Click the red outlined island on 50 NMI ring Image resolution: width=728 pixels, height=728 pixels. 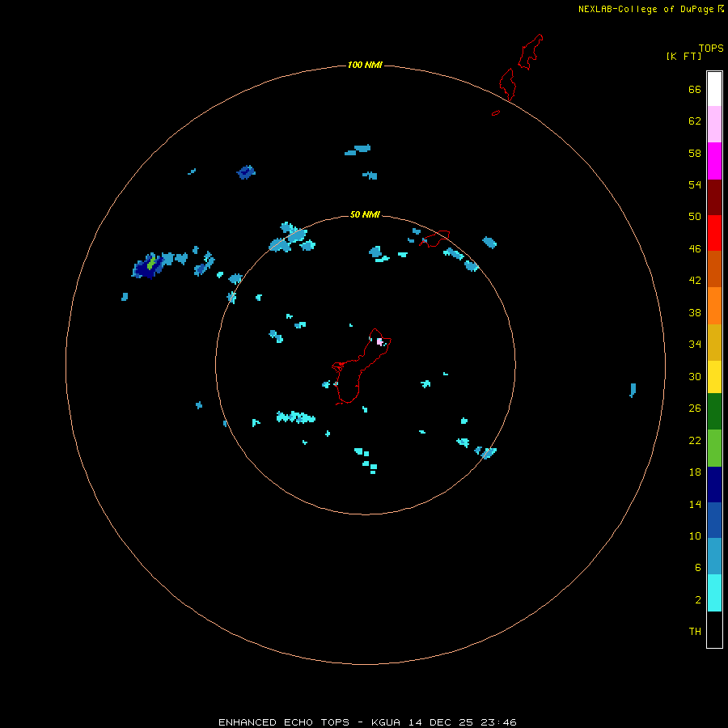click(435, 239)
